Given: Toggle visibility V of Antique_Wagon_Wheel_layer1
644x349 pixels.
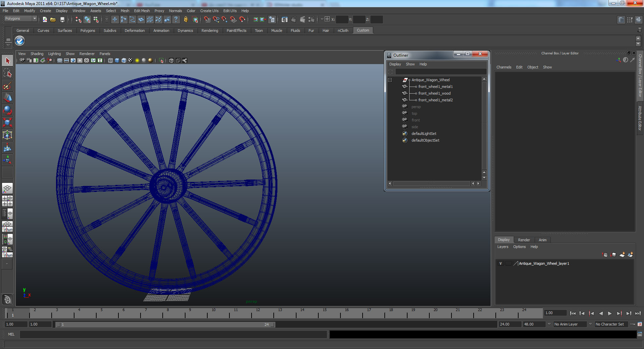Looking at the screenshot, I should pos(500,263).
